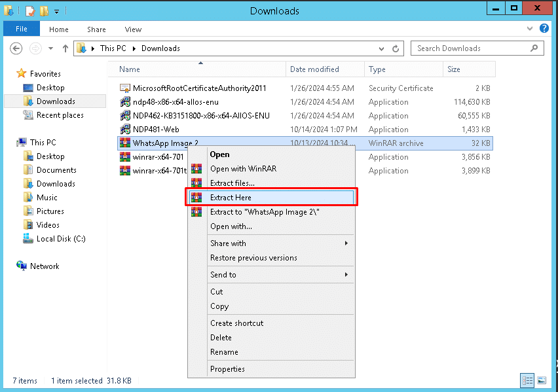Sort by the Name column header
Viewport: 558px width, 392px height.
click(196, 69)
